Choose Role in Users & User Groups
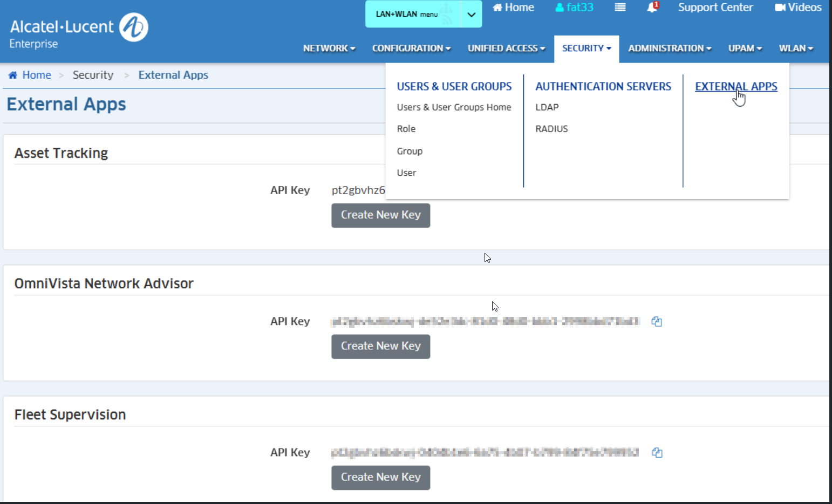The image size is (832, 504). pyautogui.click(x=406, y=129)
